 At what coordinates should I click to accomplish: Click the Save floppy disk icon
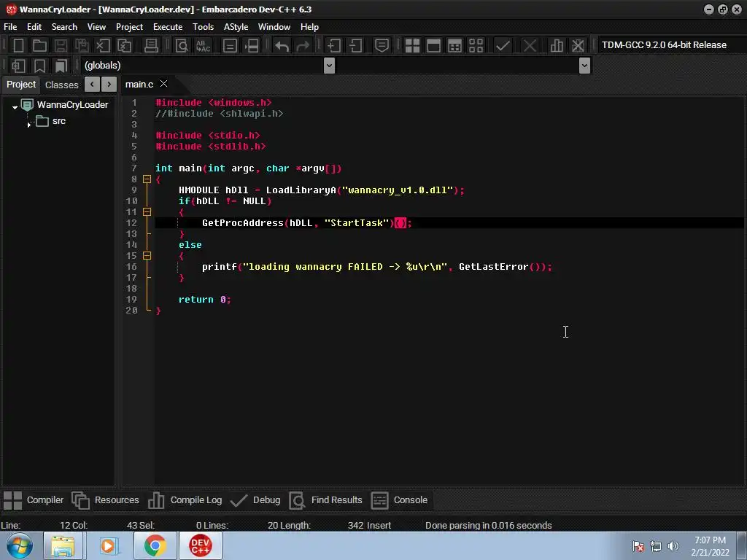(61, 46)
